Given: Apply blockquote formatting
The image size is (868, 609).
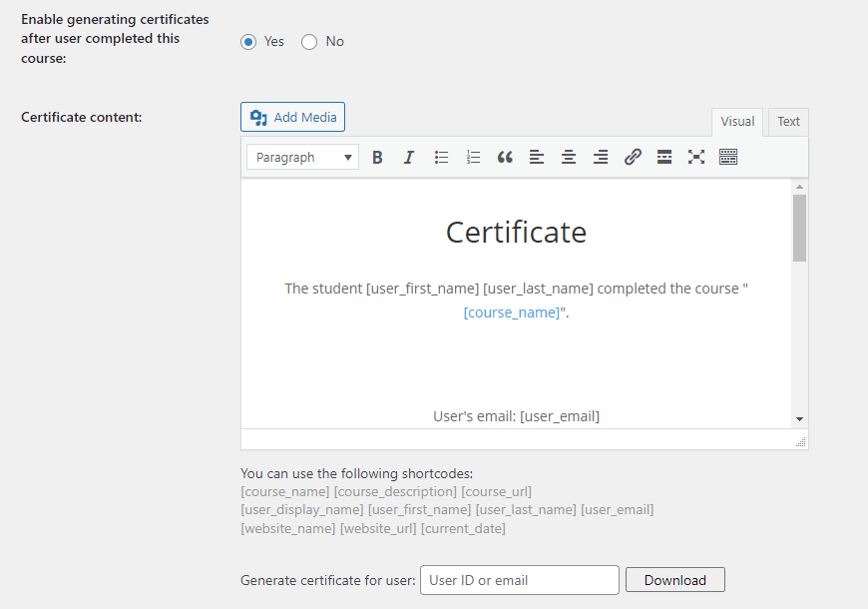Looking at the screenshot, I should (x=505, y=158).
